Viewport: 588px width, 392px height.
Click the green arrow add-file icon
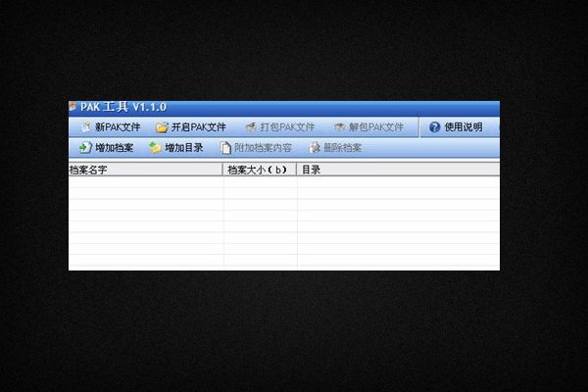coord(85,147)
